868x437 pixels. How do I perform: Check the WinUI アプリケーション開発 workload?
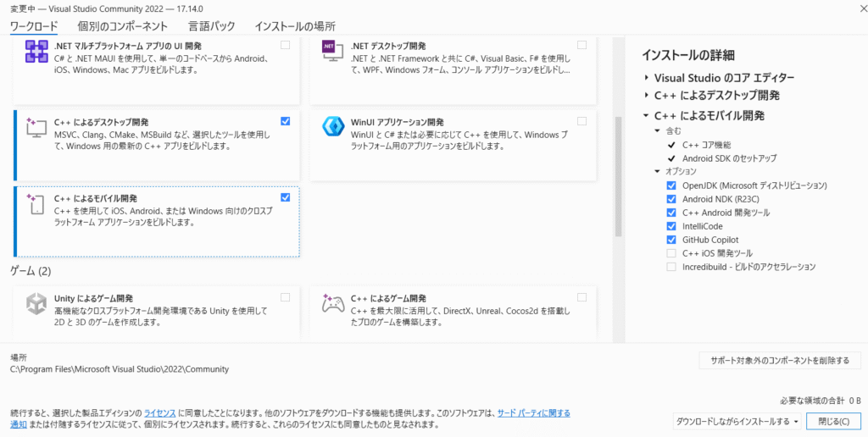coord(581,121)
